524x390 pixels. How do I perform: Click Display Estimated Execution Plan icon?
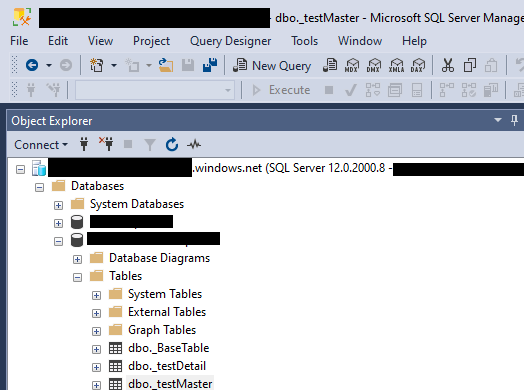373,90
